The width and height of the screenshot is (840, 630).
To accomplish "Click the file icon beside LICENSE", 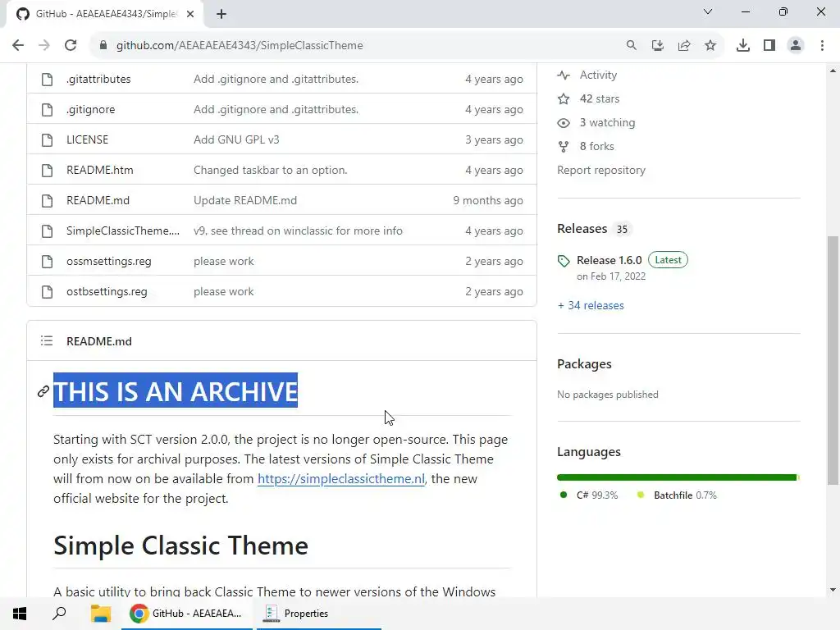I will [47, 139].
